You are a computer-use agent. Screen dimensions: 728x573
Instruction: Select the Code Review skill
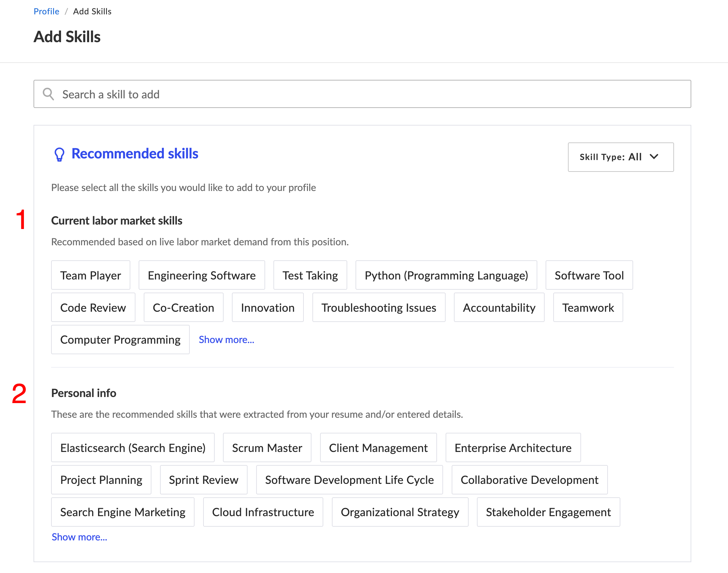[93, 307]
